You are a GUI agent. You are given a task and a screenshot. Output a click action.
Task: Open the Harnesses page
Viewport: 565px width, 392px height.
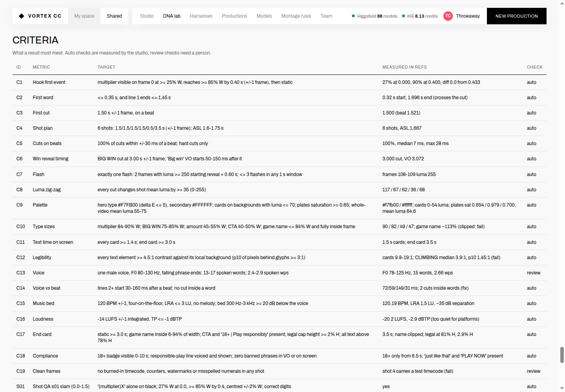(x=201, y=16)
